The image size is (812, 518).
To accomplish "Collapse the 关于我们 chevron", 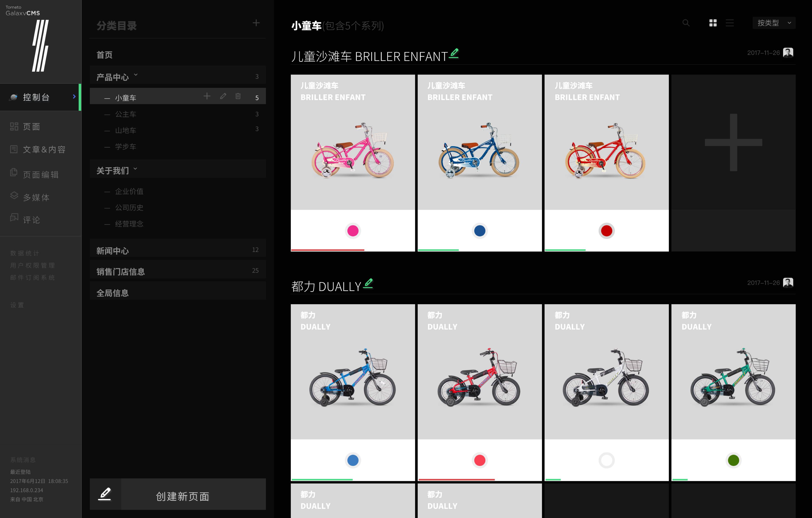I will pyautogui.click(x=135, y=168).
